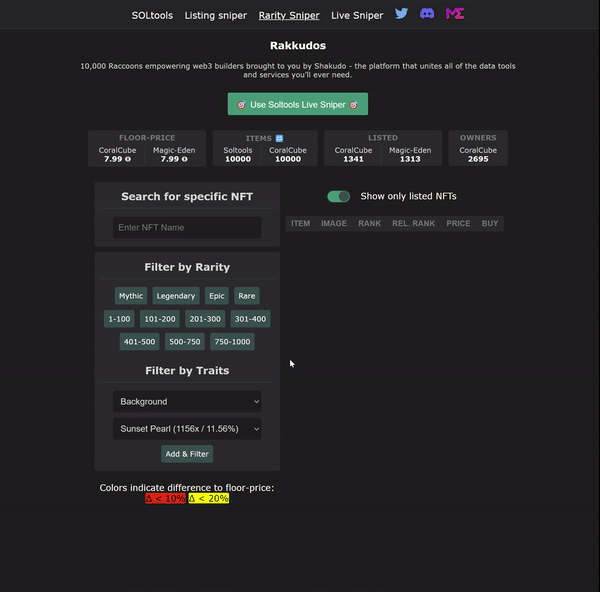Go to SOLtools in navigation

[x=152, y=15]
